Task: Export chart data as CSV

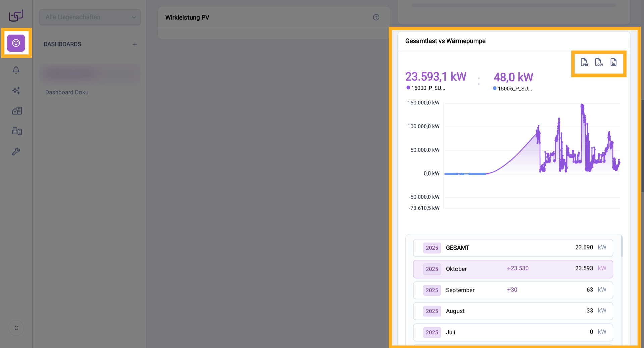Action: pyautogui.click(x=599, y=62)
